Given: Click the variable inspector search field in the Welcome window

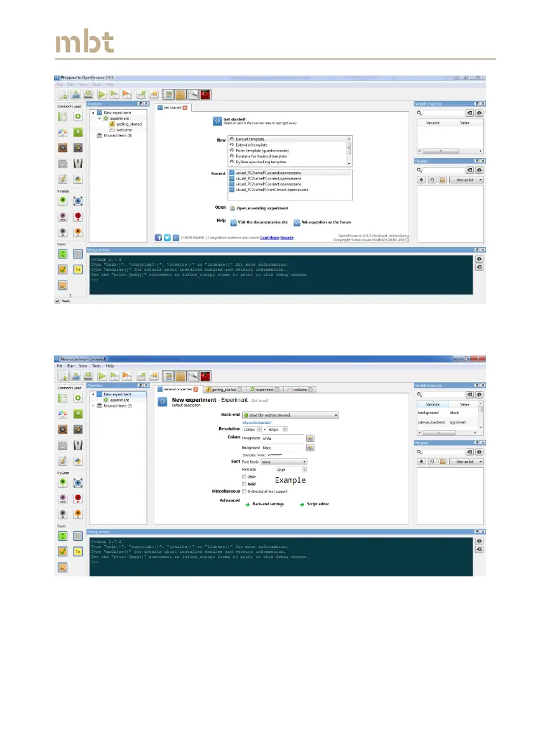Looking at the screenshot, I should point(444,113).
